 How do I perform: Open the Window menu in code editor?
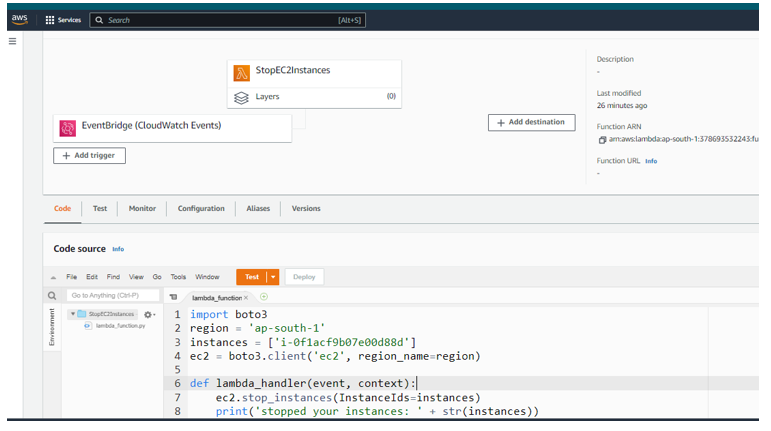point(207,277)
